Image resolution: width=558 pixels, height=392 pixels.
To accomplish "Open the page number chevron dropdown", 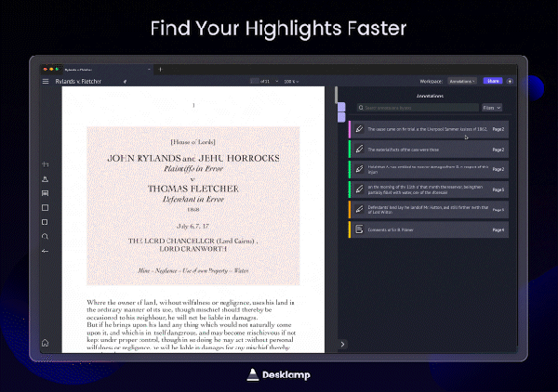I will pos(277,82).
